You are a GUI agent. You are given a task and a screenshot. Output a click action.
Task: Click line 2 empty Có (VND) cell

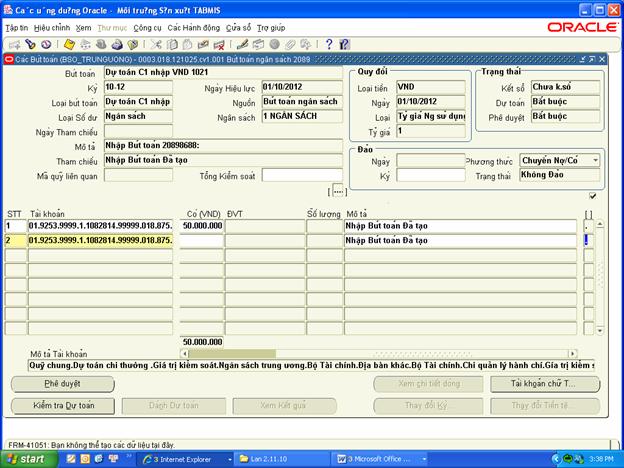(x=202, y=241)
